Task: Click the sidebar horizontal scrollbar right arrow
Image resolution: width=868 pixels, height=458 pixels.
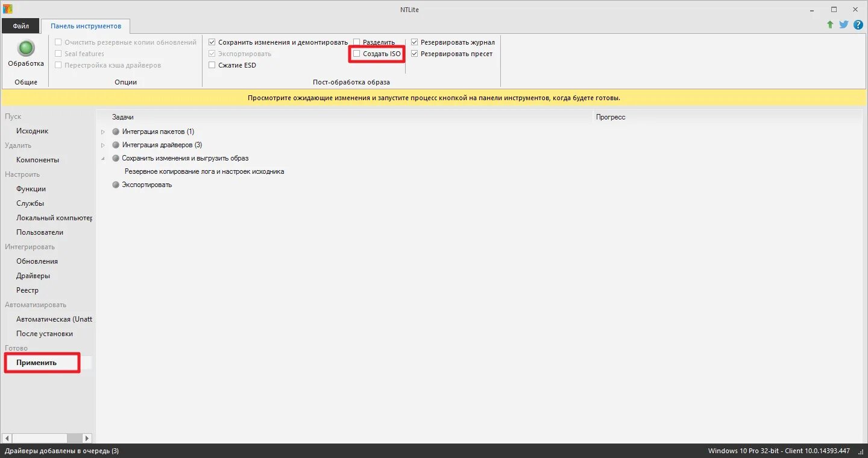Action: click(87, 438)
